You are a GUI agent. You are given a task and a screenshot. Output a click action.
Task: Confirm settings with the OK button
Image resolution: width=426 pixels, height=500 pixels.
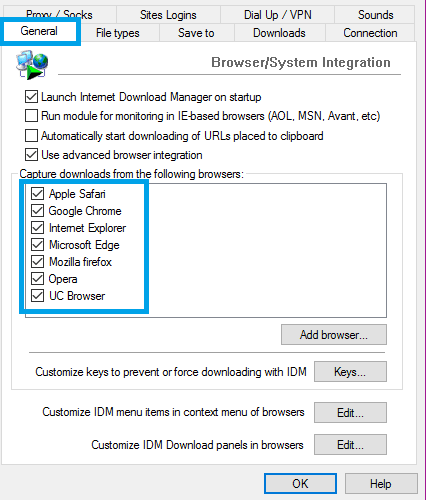(300, 484)
